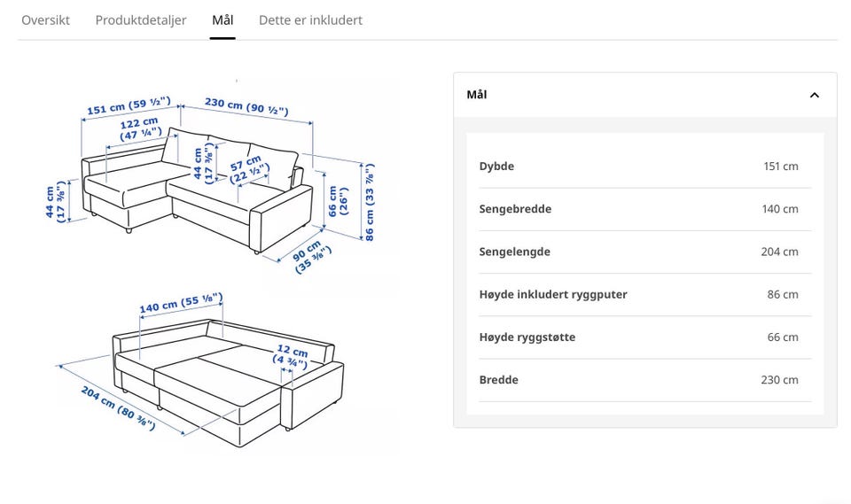
Task: Select the Høyde inkludert ryggputer label
Action: click(553, 295)
